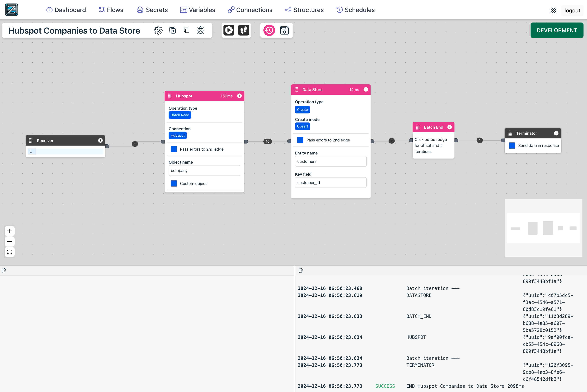Click the app logo in top-left corner
The width and height of the screenshot is (587, 392).
[11, 10]
